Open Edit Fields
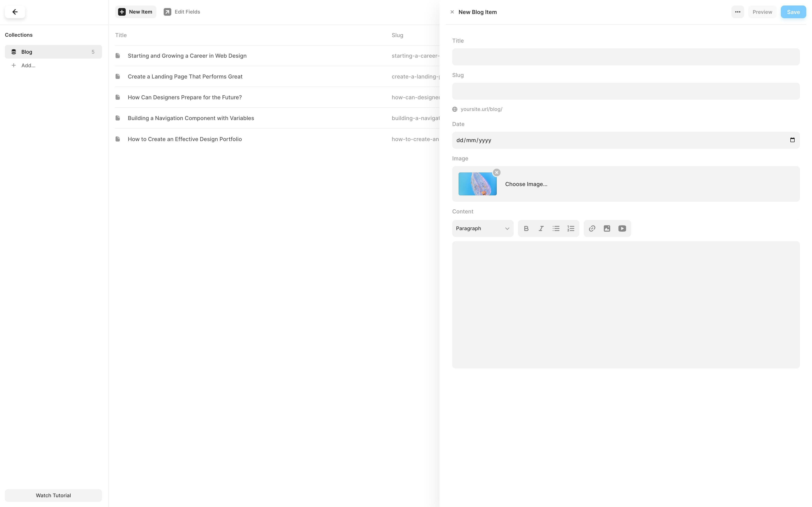Viewport: 812px width, 507px height. coord(182,12)
